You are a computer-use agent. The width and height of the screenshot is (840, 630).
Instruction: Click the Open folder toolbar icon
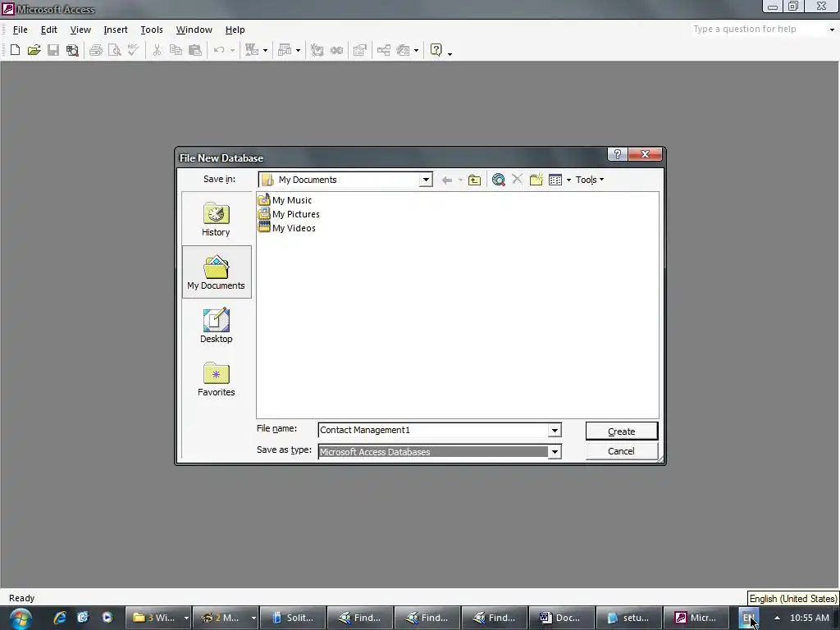tap(34, 50)
